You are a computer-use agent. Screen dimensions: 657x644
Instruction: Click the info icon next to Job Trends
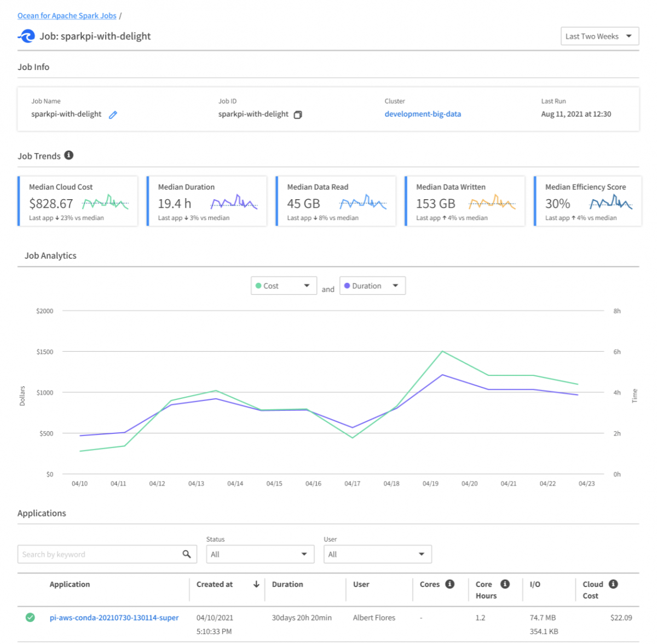point(69,155)
